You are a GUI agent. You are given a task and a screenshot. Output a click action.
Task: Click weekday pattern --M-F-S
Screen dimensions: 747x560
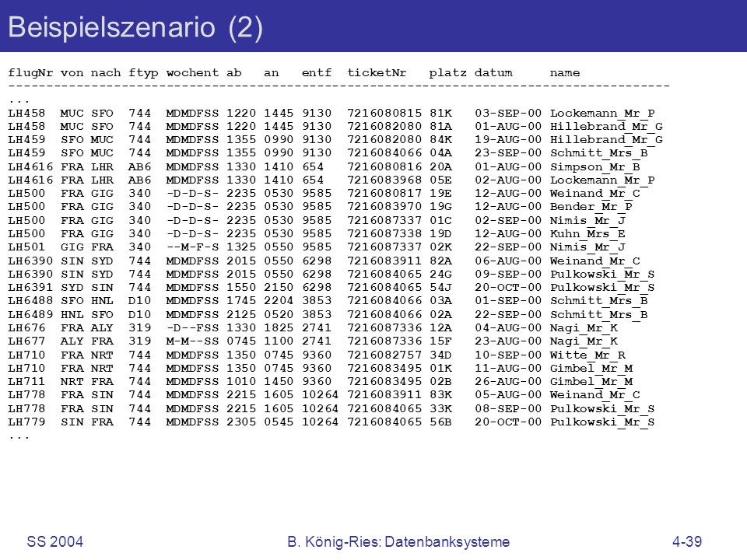click(x=192, y=247)
